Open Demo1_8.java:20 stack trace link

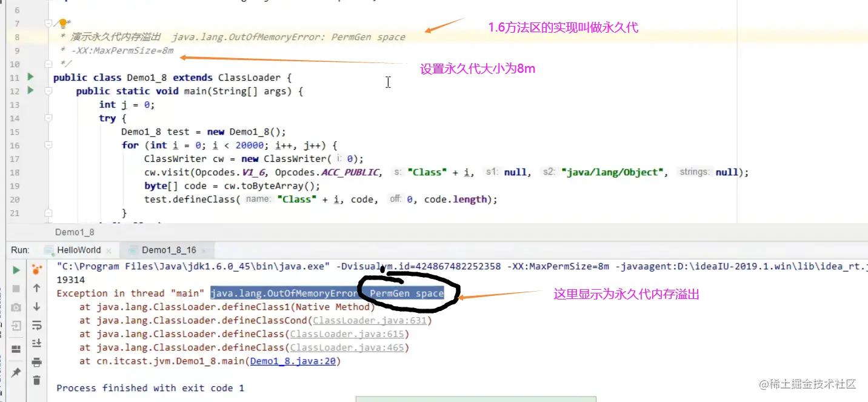[295, 361]
